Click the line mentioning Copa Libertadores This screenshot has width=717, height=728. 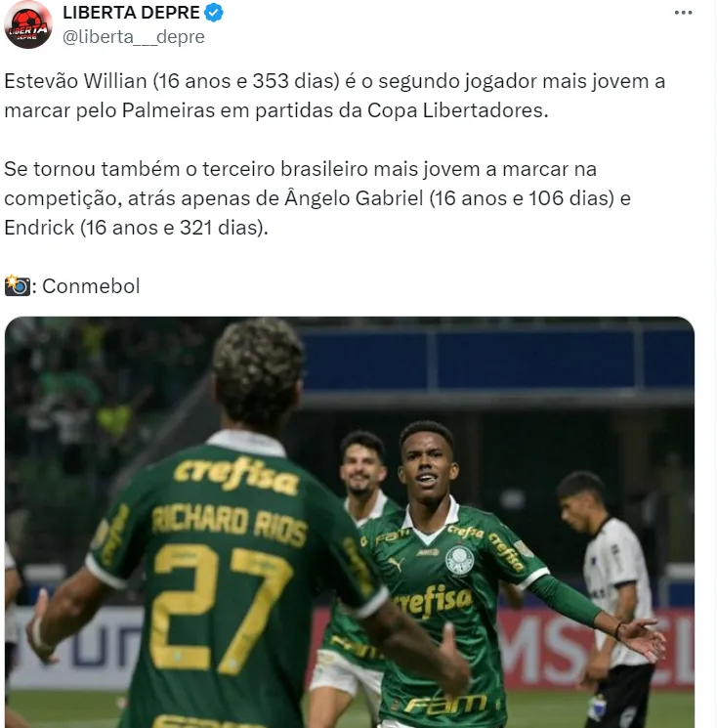tap(276, 110)
